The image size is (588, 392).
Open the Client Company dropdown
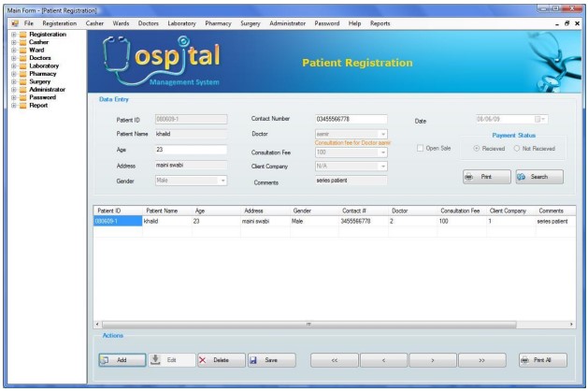[383, 167]
